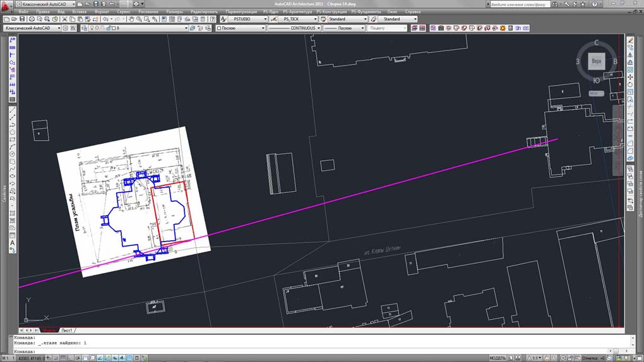This screenshot has height=362, width=644.
Task: Click the Cut scissors icon
Action: tap(64, 20)
